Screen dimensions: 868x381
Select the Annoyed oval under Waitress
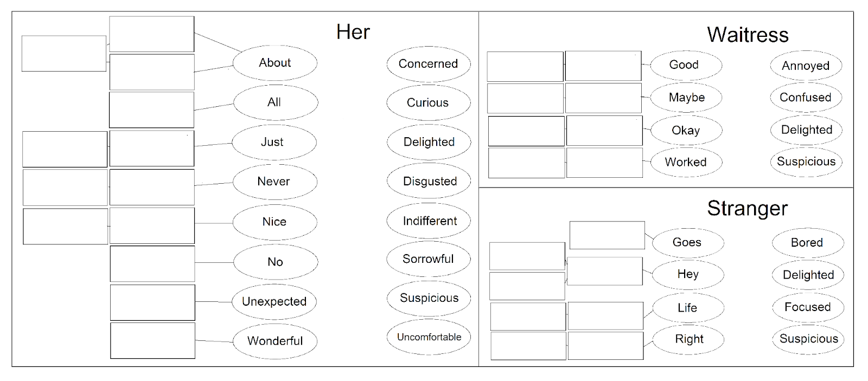click(806, 66)
